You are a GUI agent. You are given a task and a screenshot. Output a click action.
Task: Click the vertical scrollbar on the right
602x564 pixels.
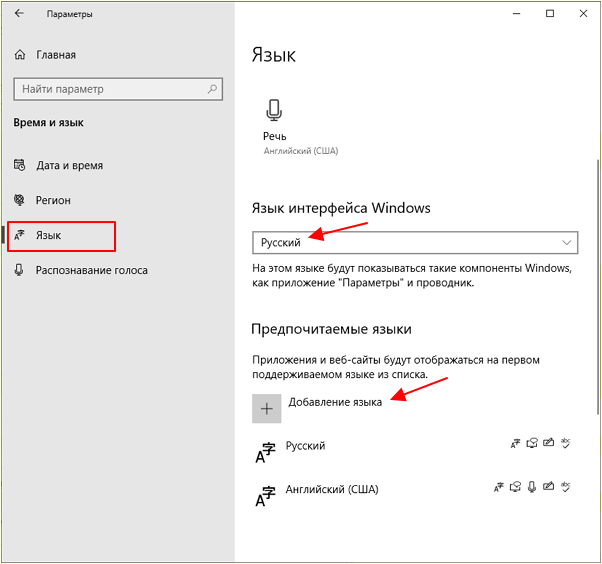[597, 287]
